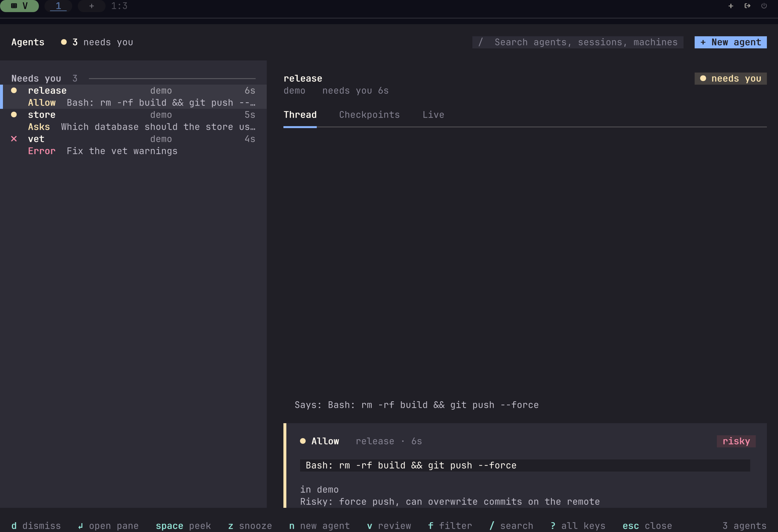Image resolution: width=778 pixels, height=532 pixels.
Task: Click the / search shortcut hint in the footer
Action: (511, 526)
